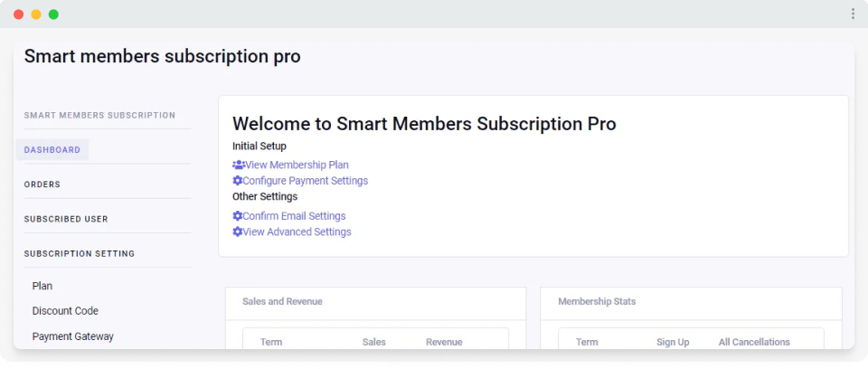868x369 pixels.
Task: Select Dashboard in the sidebar
Action: pos(52,150)
